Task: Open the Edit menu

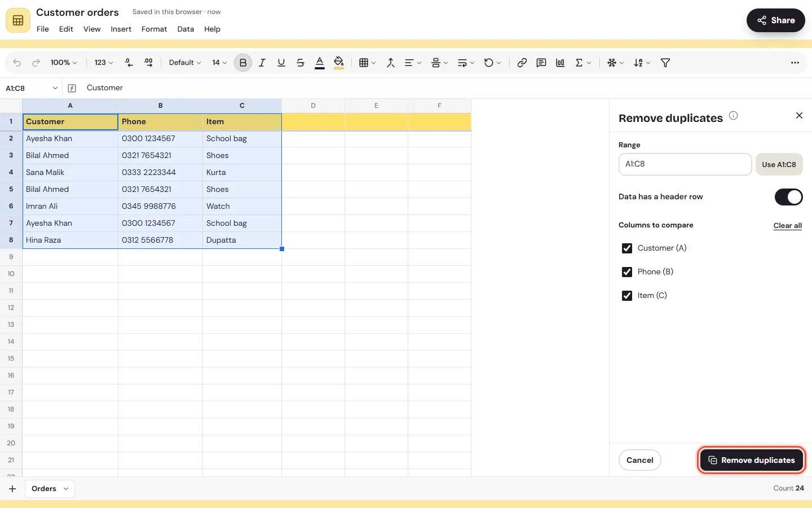Action: tap(66, 29)
